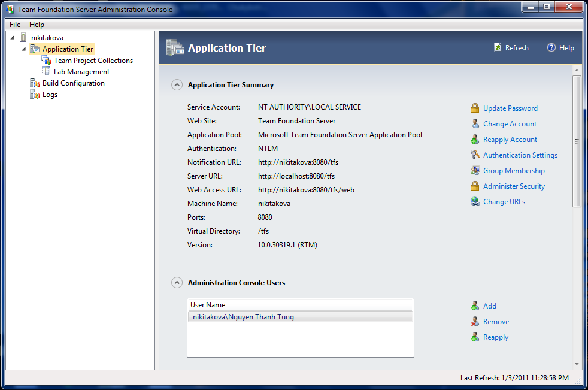Collapse the Application Tier tree node arrow
Image resolution: width=588 pixels, height=390 pixels.
23,49
